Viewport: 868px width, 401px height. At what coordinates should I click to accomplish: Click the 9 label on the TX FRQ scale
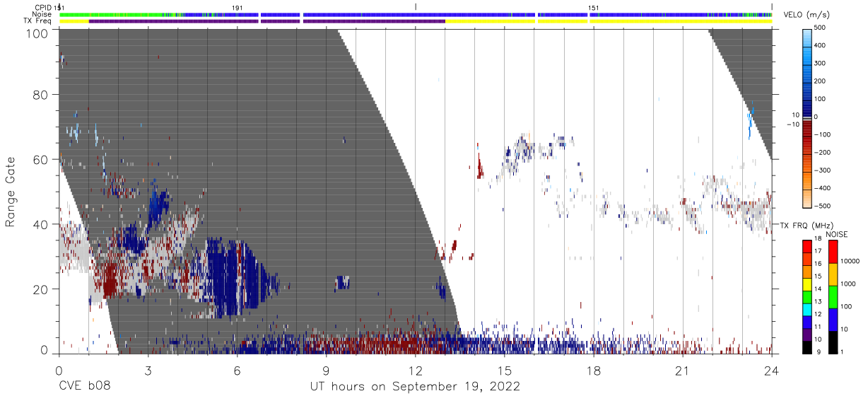(x=819, y=351)
